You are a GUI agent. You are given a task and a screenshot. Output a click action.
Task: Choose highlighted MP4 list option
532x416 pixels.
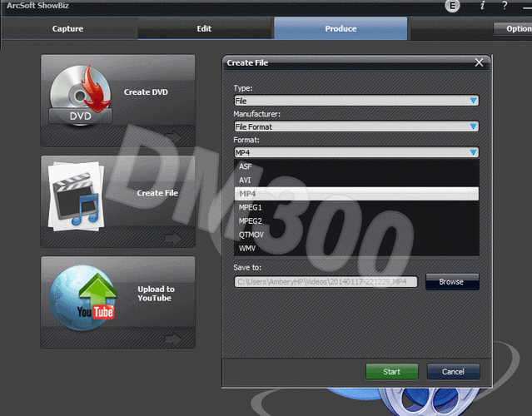click(356, 194)
